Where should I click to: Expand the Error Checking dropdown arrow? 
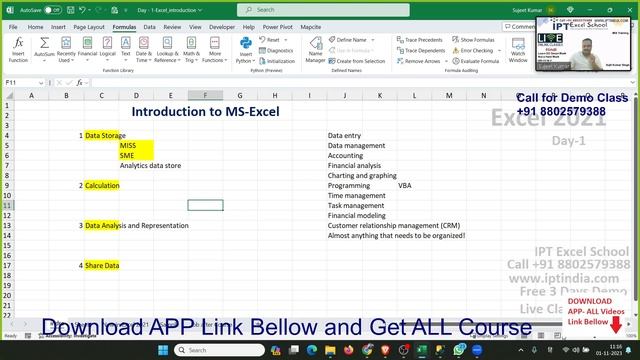[x=500, y=51]
